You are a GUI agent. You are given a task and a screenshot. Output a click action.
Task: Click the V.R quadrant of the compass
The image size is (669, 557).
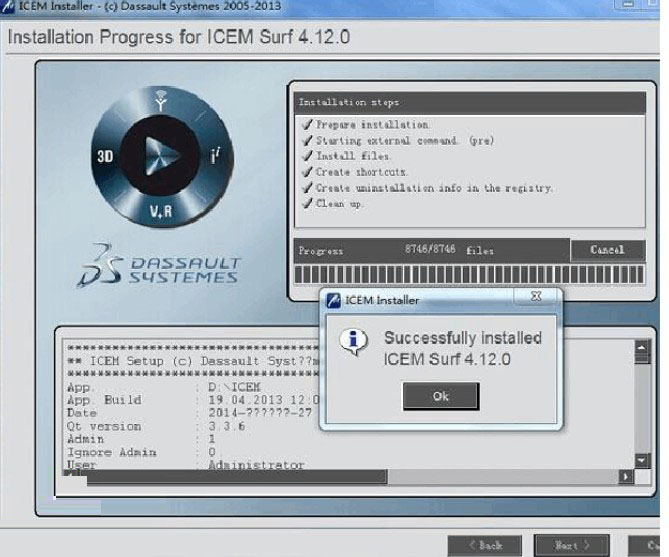point(161,211)
